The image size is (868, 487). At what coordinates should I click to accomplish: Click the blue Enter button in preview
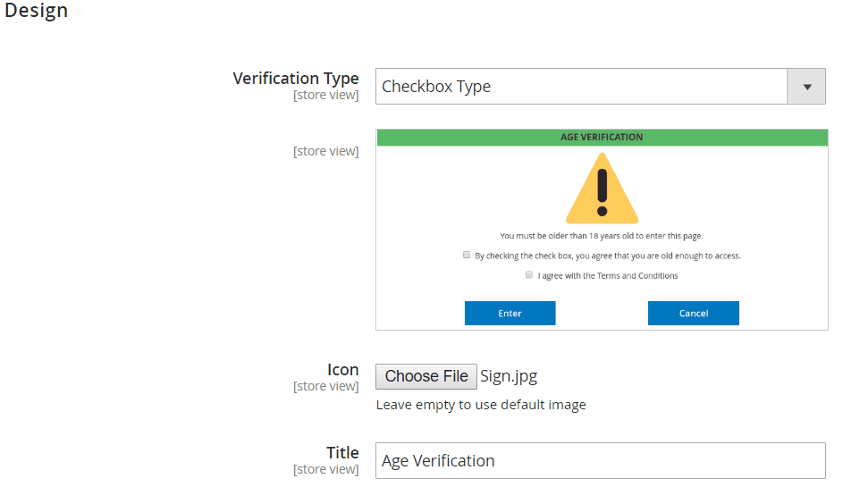pyautogui.click(x=510, y=314)
